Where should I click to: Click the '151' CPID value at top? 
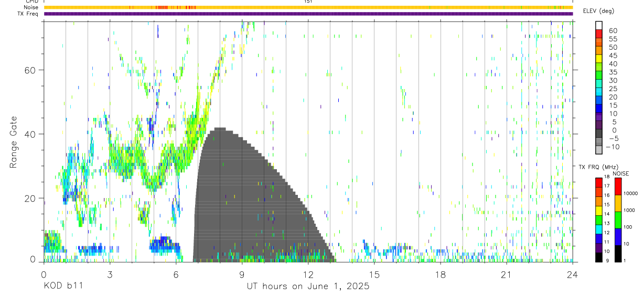pyautogui.click(x=308, y=2)
